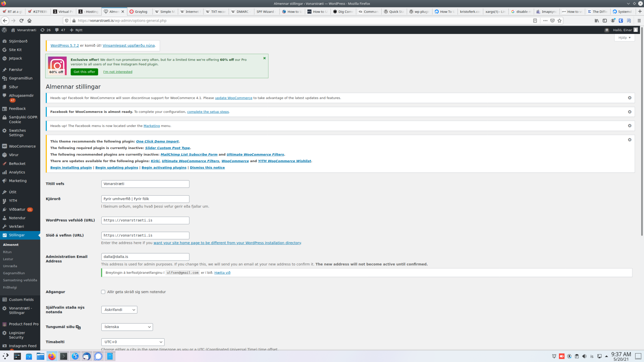Click the 9:37 AM clock in tray

coord(621,356)
